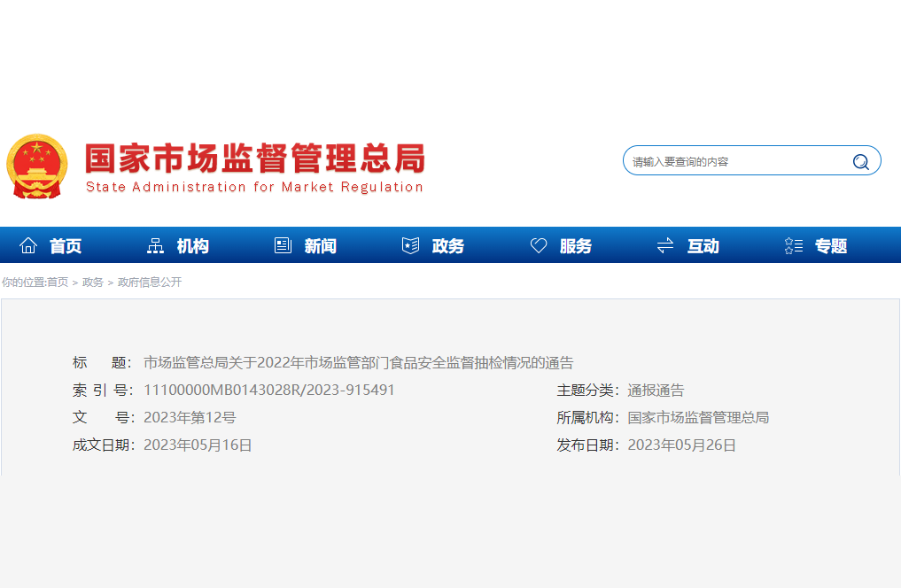This screenshot has height=588, width=901.
Task: Select the notice title about 2022年 食品安全监督抽检
Action: pos(358,362)
